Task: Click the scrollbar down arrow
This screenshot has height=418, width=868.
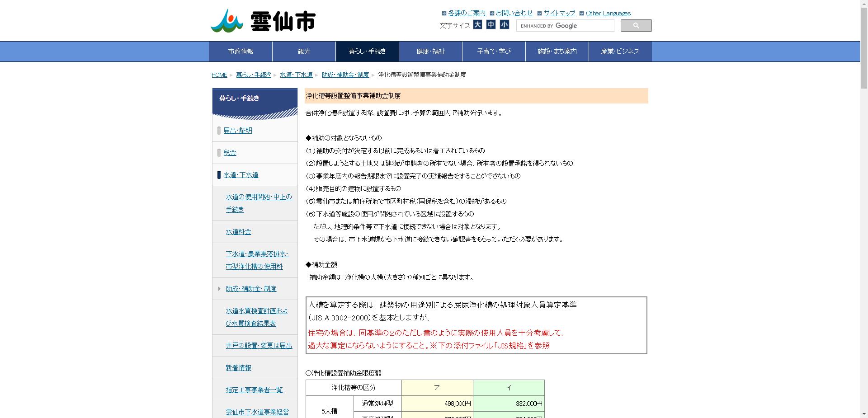Action: coord(864,414)
